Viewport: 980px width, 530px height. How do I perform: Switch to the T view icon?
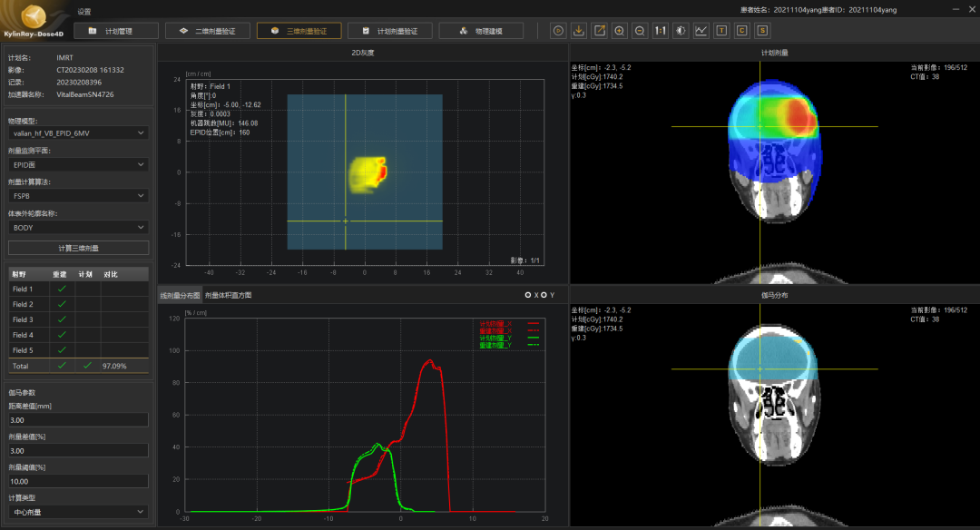point(721,31)
